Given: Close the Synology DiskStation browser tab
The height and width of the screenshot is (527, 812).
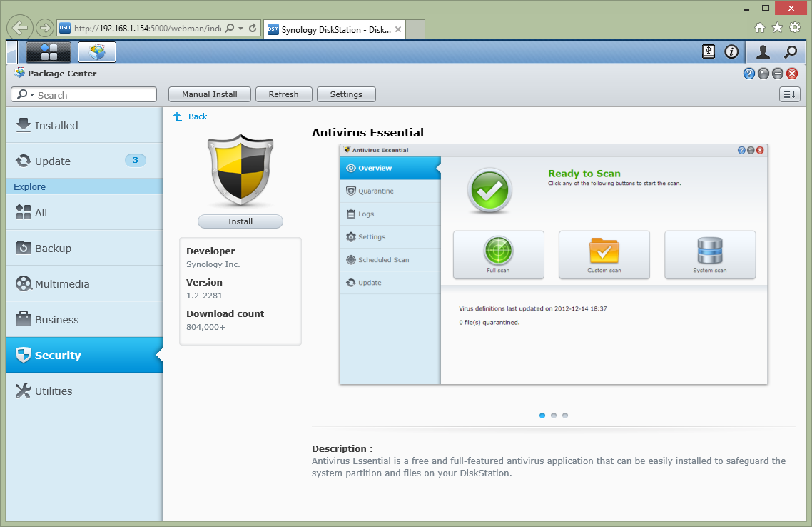Looking at the screenshot, I should [x=398, y=29].
